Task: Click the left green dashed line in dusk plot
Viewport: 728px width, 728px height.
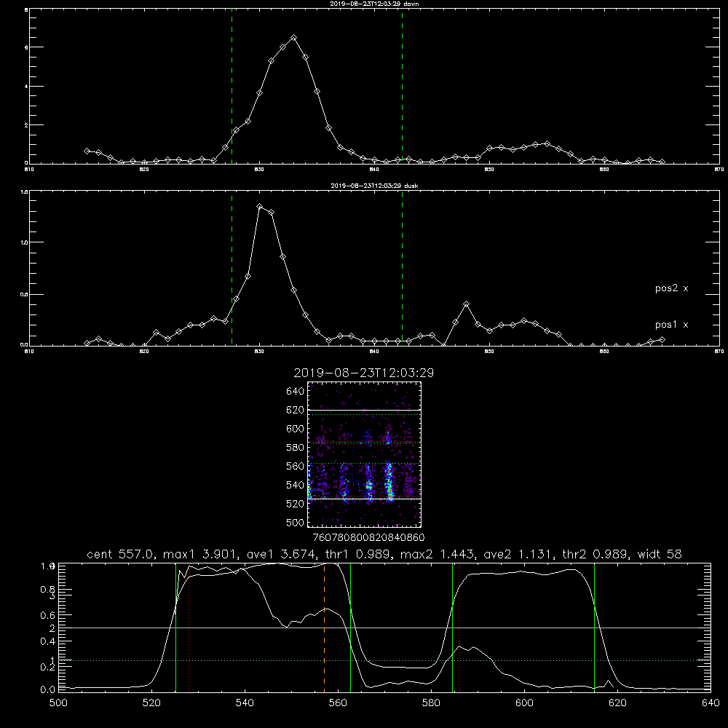Action: pyautogui.click(x=232, y=269)
